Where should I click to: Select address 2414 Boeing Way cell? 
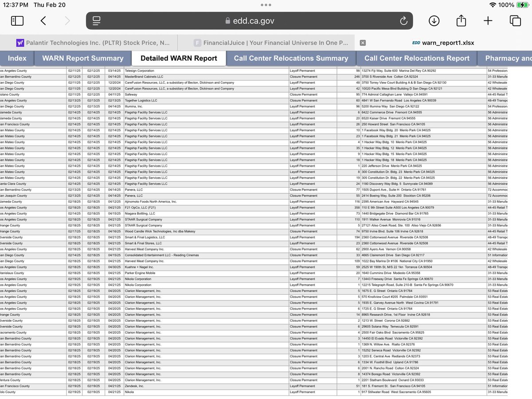tap(423, 196)
